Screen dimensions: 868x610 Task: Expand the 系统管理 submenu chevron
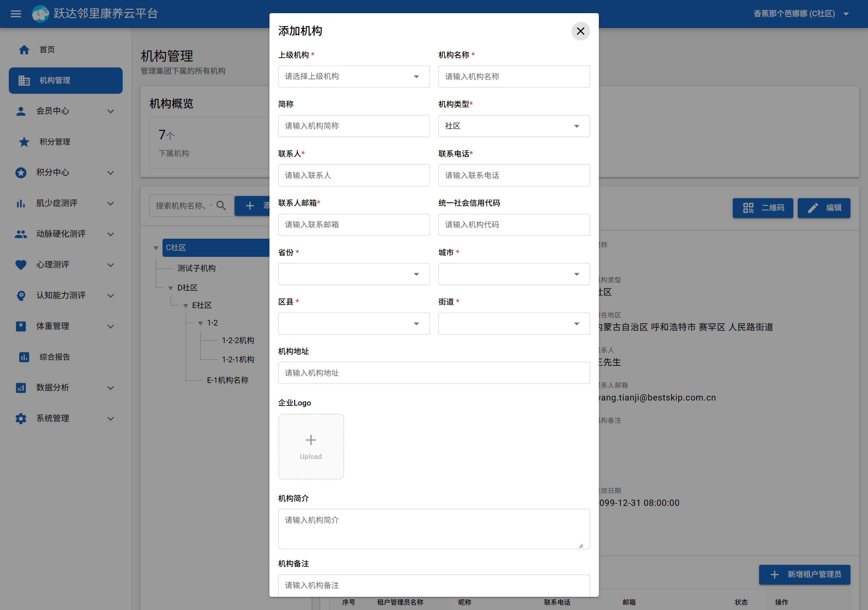(x=110, y=419)
